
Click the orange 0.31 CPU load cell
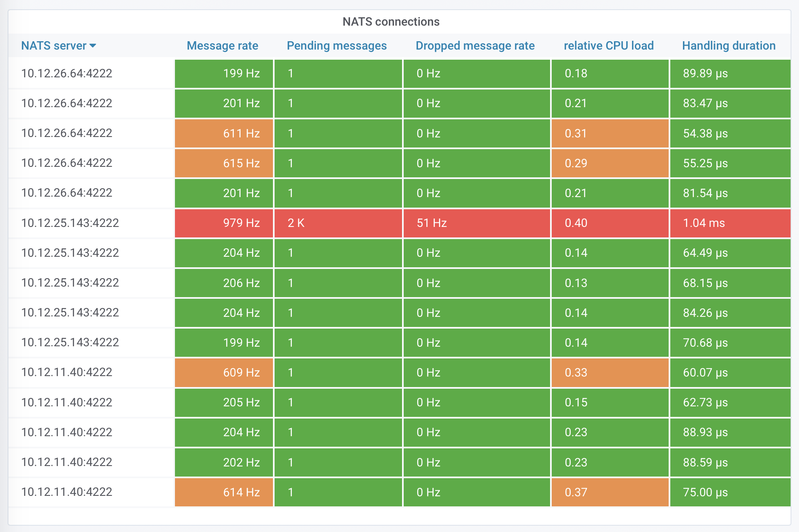[609, 133]
